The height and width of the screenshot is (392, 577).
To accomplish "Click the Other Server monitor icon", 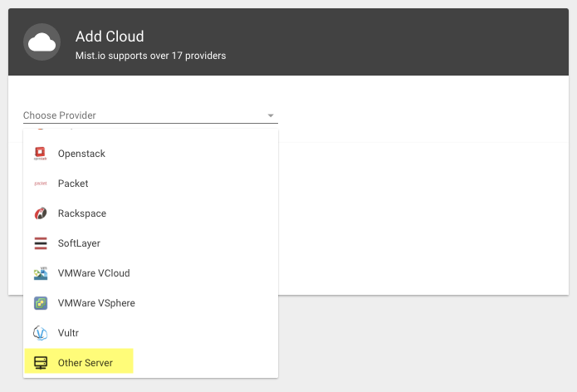I will tap(41, 363).
